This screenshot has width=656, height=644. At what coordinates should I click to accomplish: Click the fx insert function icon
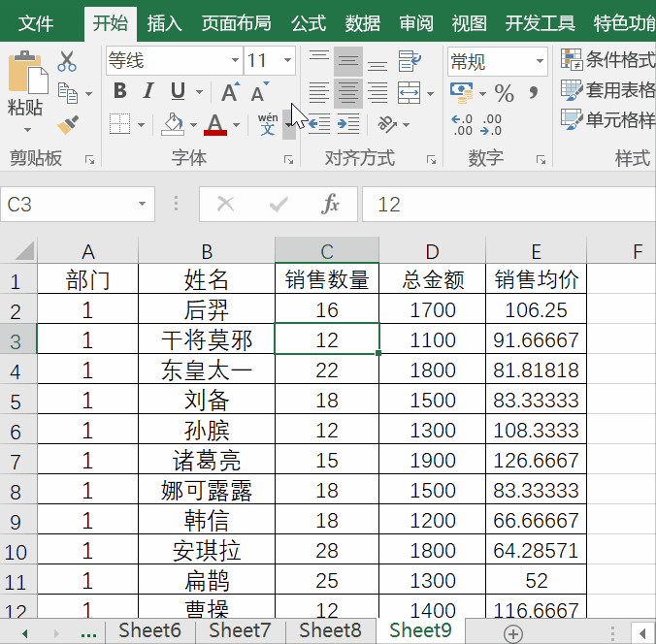330,204
